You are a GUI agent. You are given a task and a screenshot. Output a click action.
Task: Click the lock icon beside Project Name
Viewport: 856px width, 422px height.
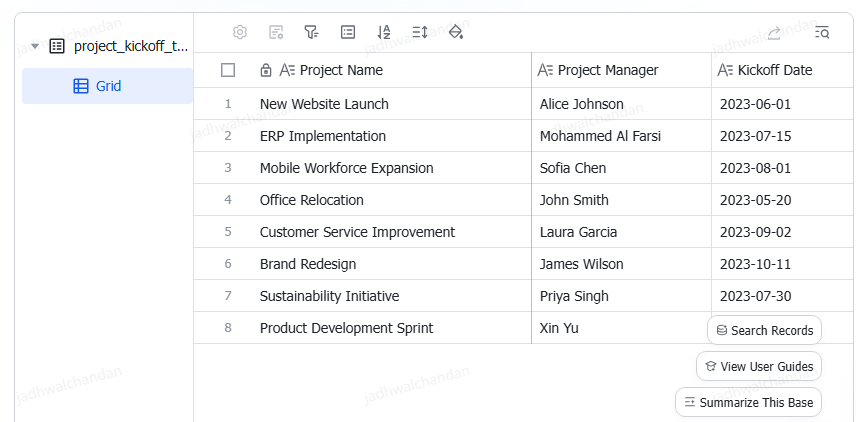266,70
